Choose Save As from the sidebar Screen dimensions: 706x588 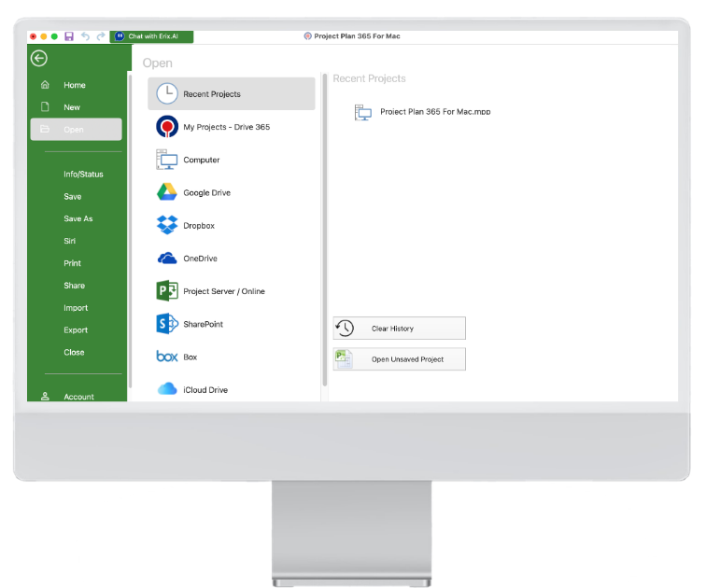[x=78, y=218]
